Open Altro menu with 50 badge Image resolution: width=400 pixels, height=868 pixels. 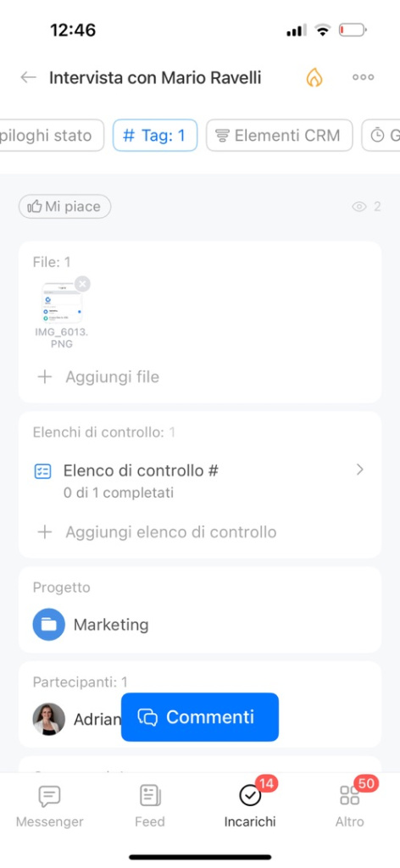click(x=350, y=807)
